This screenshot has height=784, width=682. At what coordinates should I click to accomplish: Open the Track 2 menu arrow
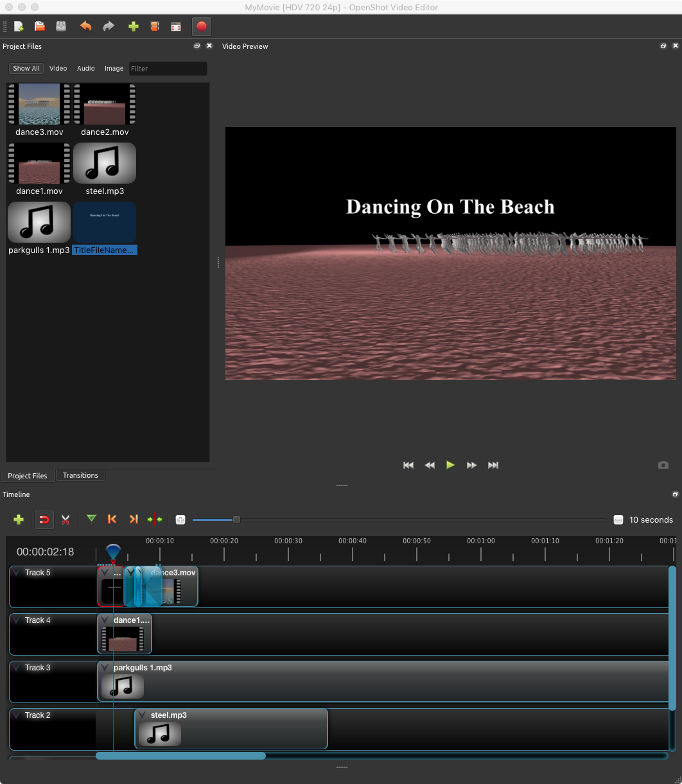pyautogui.click(x=16, y=715)
